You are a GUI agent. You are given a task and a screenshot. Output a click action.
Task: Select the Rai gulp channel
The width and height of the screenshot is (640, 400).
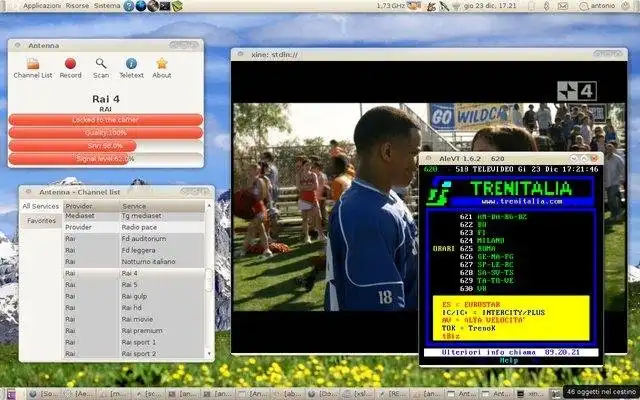pyautogui.click(x=134, y=296)
